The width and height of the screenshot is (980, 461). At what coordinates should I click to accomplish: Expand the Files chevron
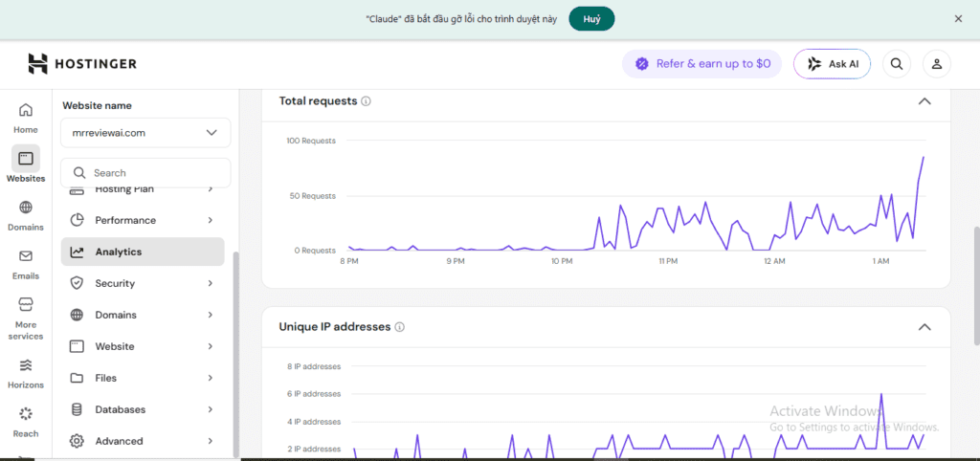click(211, 378)
